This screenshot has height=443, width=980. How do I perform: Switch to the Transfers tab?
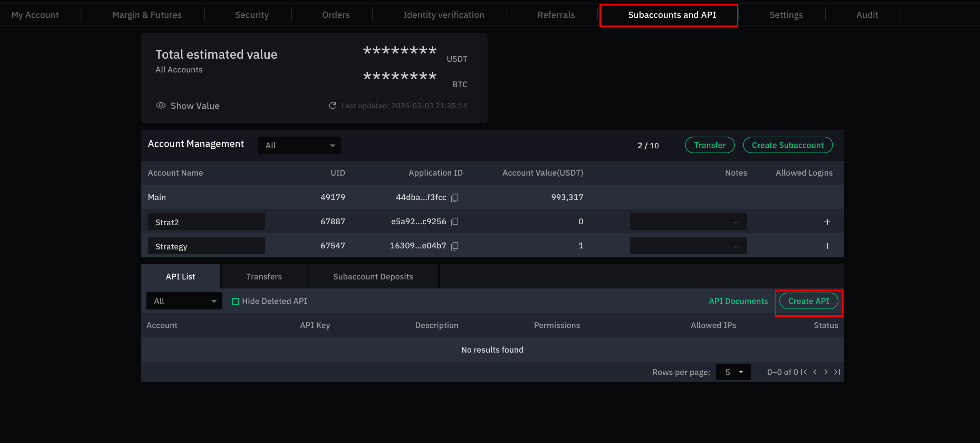pos(264,276)
